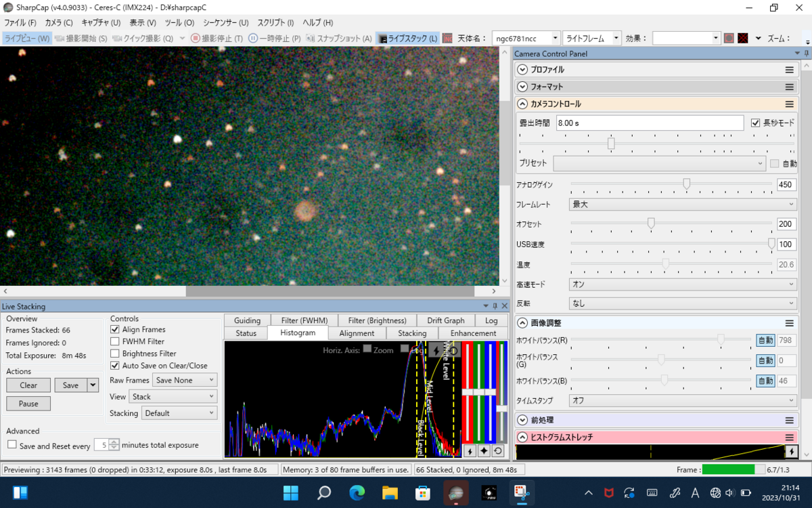Open the フレームレート dropdown

coord(683,205)
